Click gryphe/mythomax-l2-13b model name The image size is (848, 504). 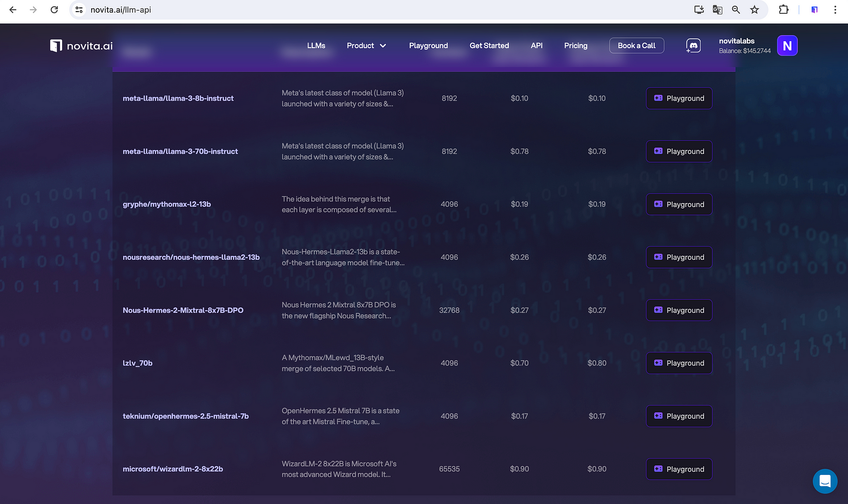click(167, 205)
